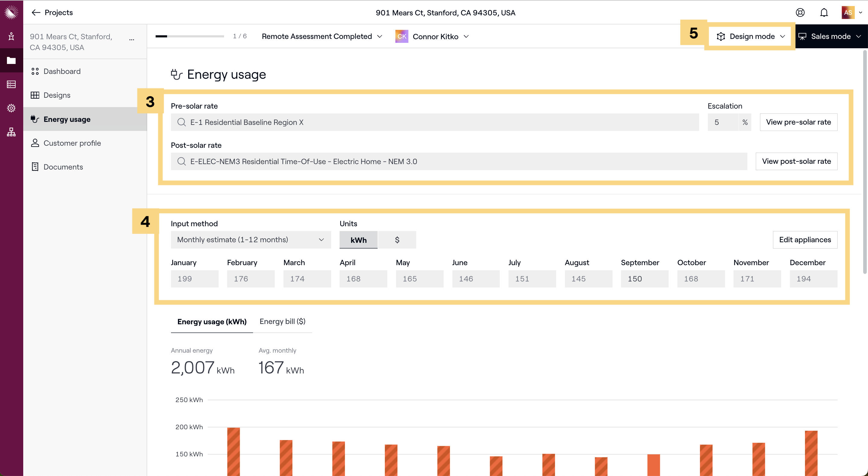
Task: Click the September usage input field
Action: coord(644,279)
